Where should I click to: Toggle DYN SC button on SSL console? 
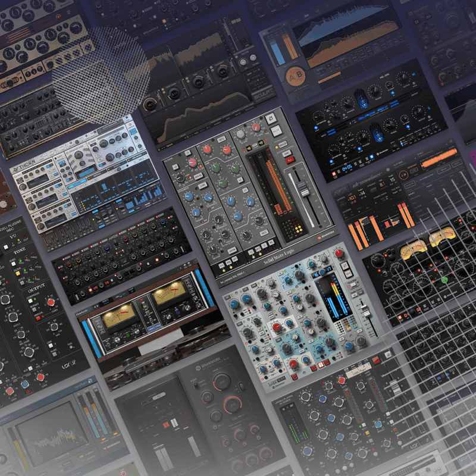click(199, 176)
